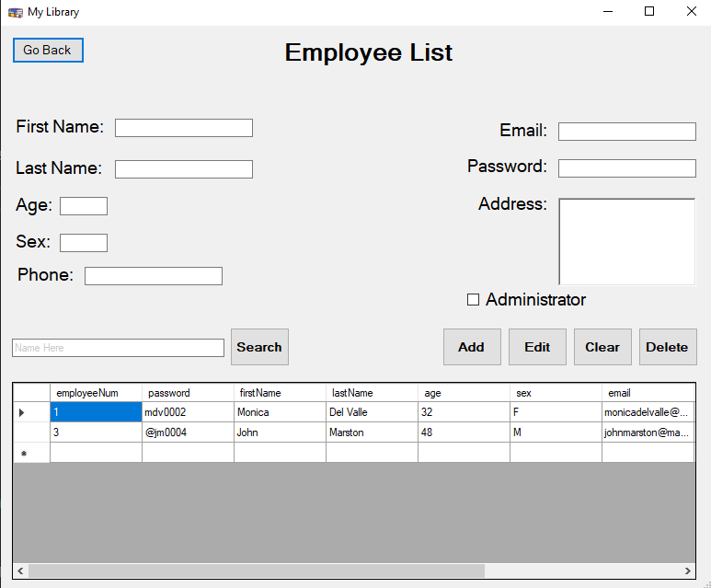Click the Go Back button
This screenshot has width=711, height=588.
(x=48, y=50)
